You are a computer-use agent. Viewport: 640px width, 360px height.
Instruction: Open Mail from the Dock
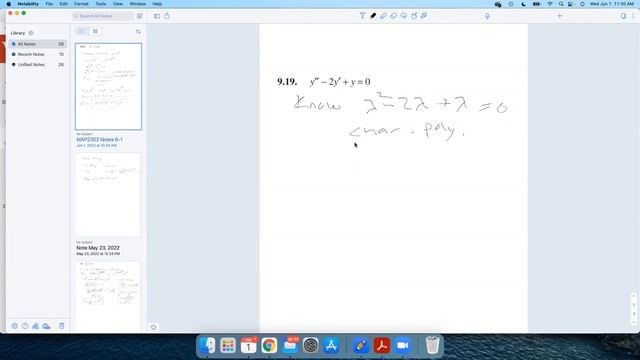tap(290, 345)
